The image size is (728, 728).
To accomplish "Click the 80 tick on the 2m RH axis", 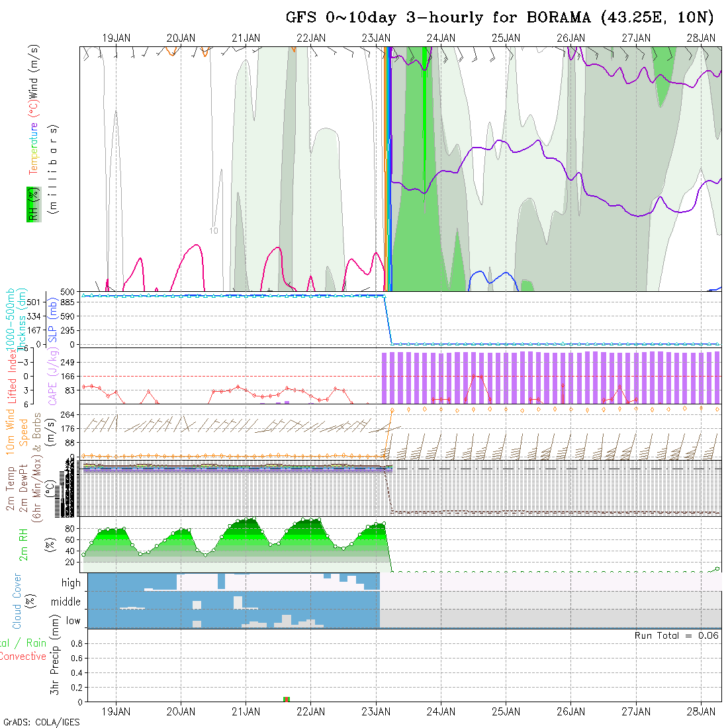I will point(69,529).
